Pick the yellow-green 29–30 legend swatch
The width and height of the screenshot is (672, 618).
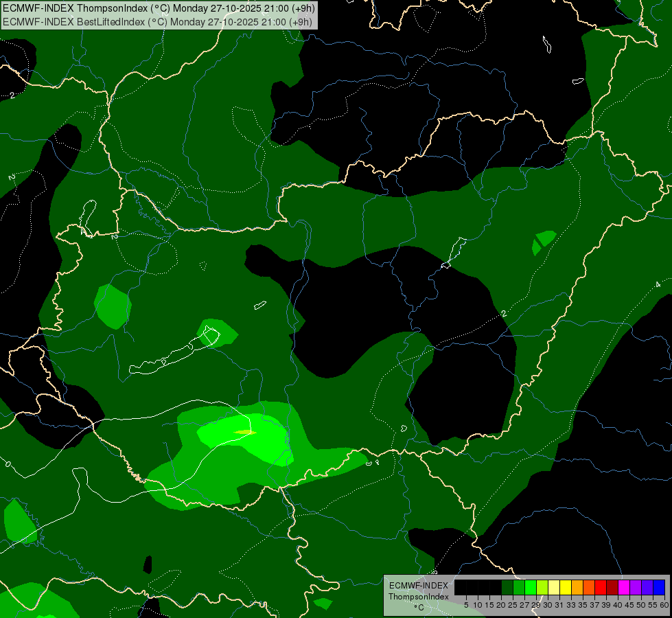click(542, 587)
